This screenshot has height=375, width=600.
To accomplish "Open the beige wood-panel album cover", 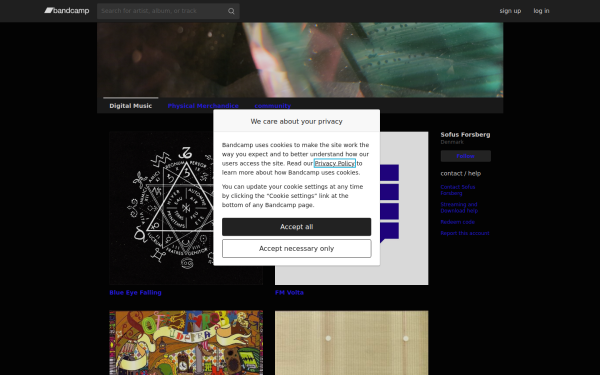I will [352, 342].
